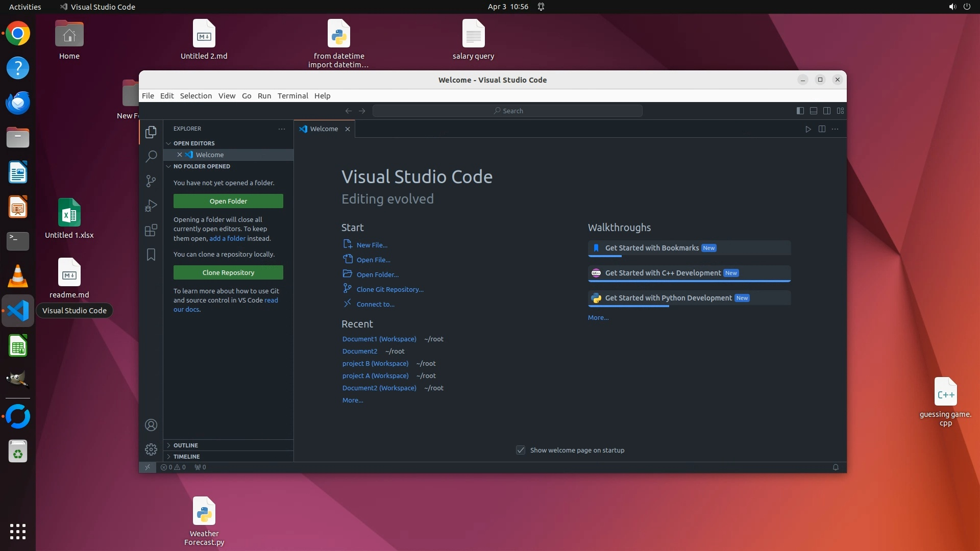Click the Manage gear icon
Screen dimensions: 980x551
click(151, 449)
